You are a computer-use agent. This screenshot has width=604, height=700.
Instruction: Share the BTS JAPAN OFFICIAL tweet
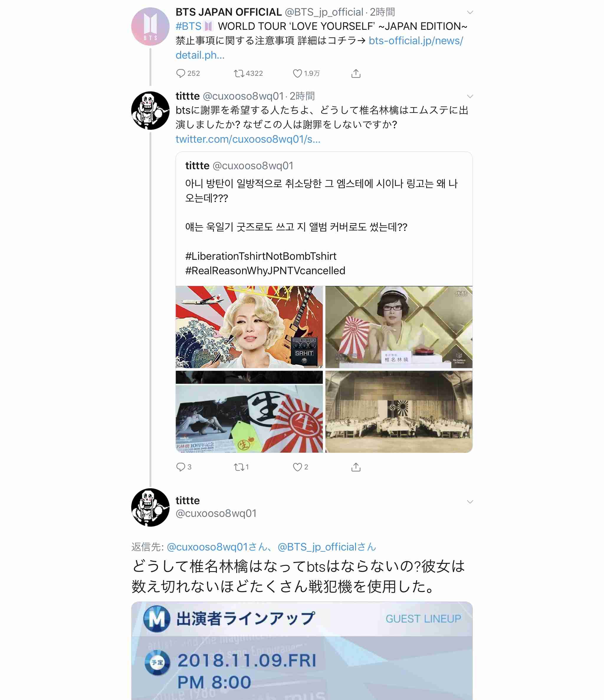[356, 73]
